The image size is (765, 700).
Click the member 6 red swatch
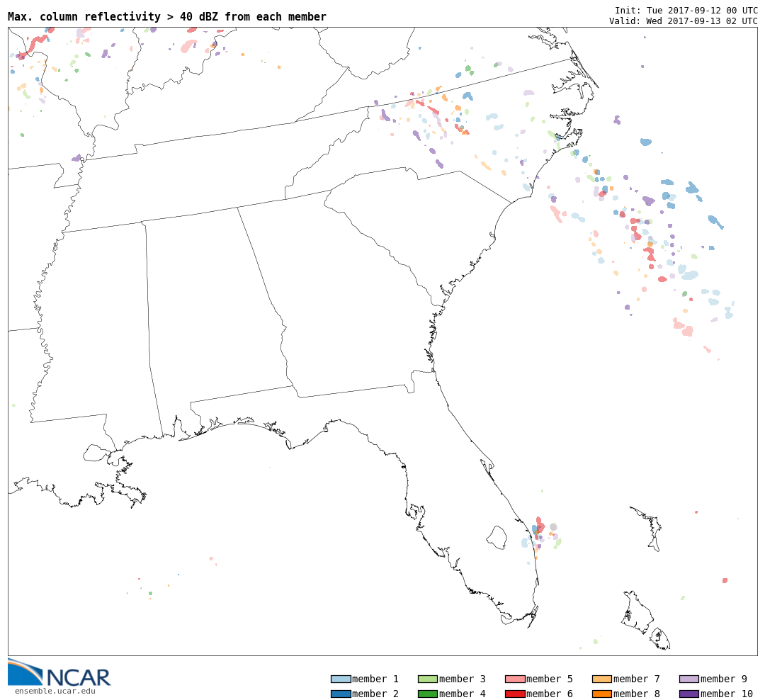pos(515,694)
